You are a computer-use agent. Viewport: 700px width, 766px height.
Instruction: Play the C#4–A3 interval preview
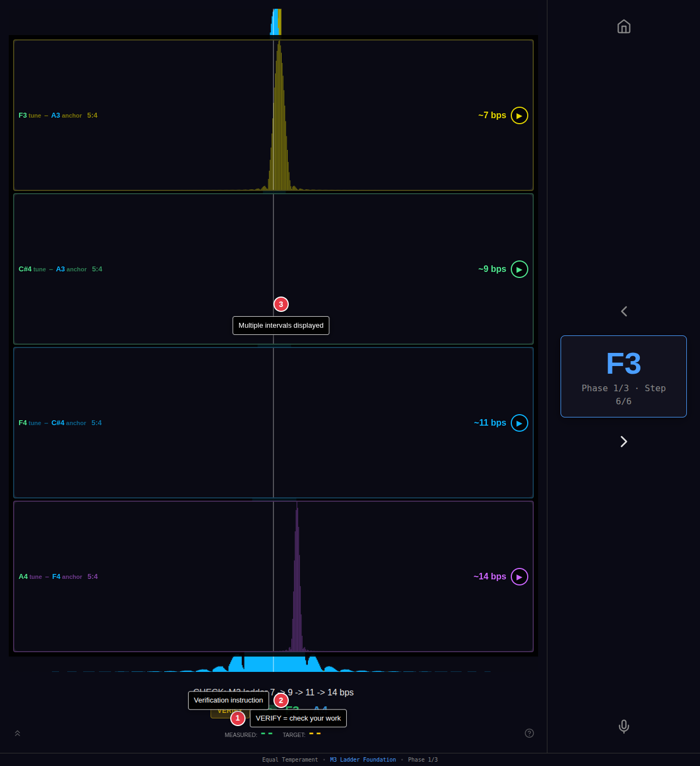click(x=519, y=269)
